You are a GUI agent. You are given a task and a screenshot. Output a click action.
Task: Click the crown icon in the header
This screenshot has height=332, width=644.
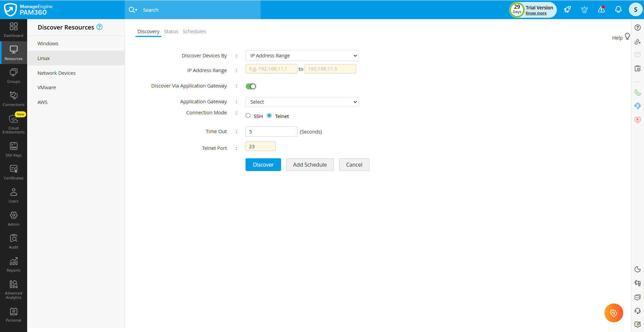[584, 10]
